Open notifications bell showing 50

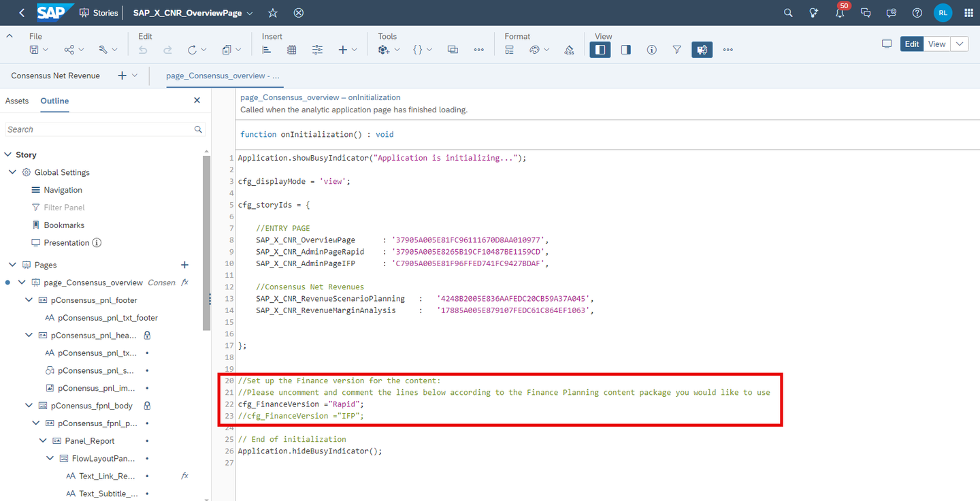[x=840, y=13]
